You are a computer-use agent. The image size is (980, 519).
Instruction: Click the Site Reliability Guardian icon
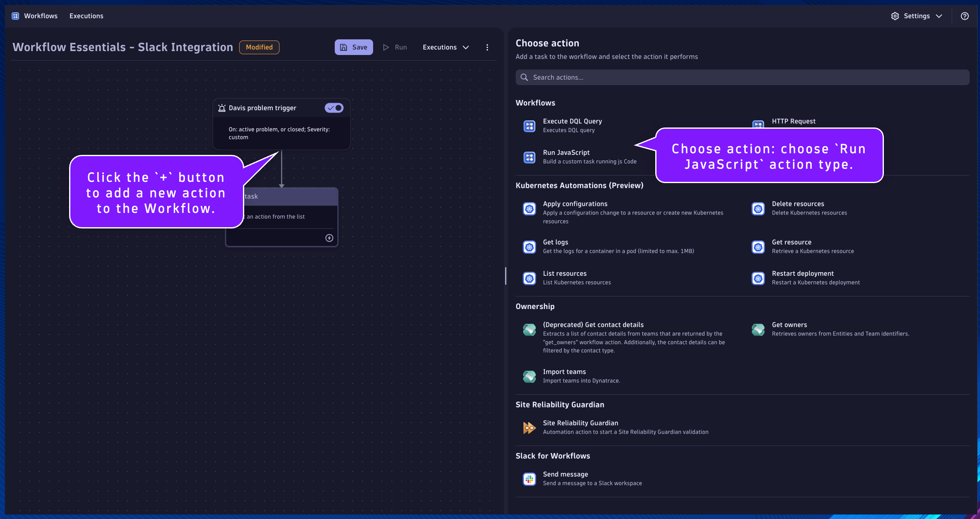coord(529,428)
